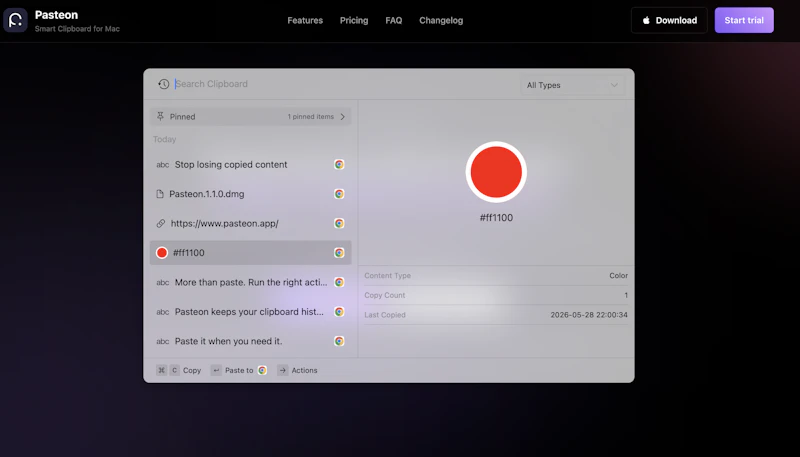Click Chrome icon beside 'More than paste' entry

click(x=339, y=282)
